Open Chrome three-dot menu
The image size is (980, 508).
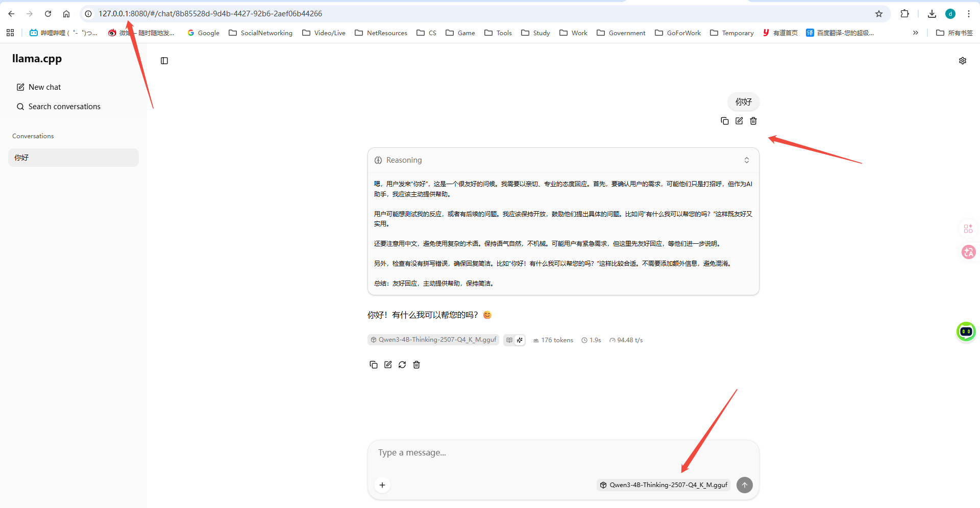[x=969, y=14]
